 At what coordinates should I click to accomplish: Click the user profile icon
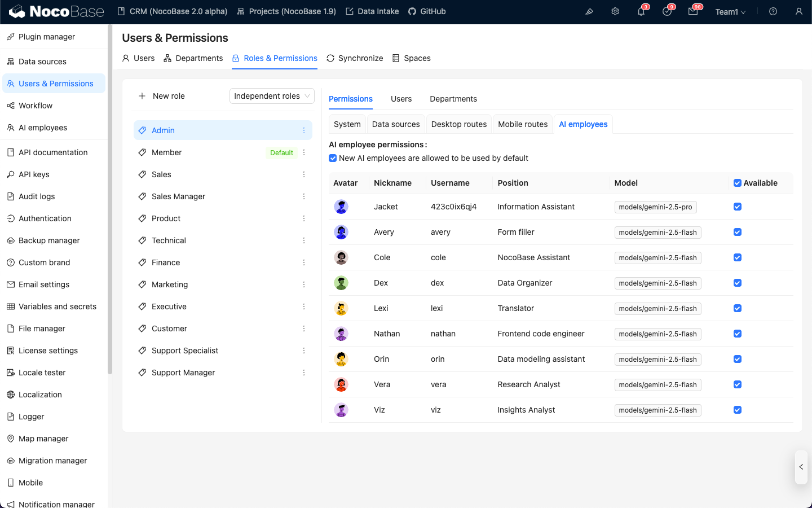pyautogui.click(x=799, y=12)
